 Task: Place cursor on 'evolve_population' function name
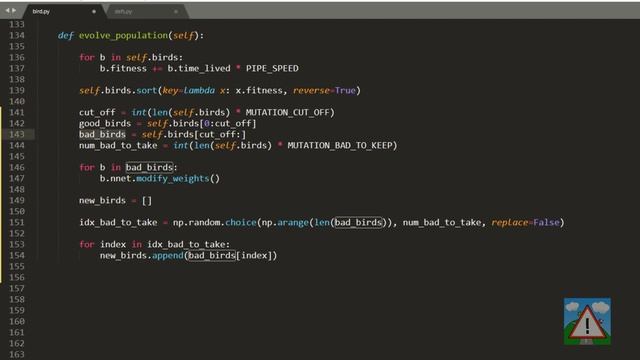[123, 36]
